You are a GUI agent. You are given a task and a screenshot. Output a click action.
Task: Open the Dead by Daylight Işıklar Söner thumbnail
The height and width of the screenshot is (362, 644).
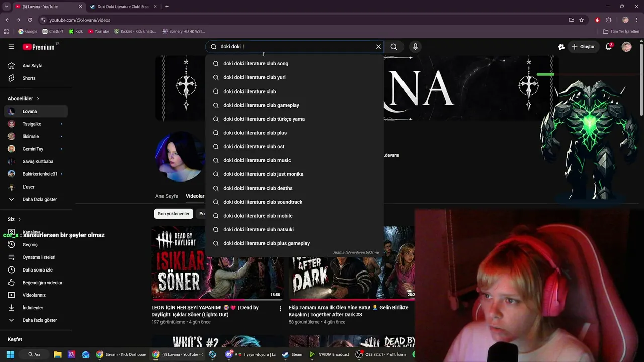pos(217,263)
